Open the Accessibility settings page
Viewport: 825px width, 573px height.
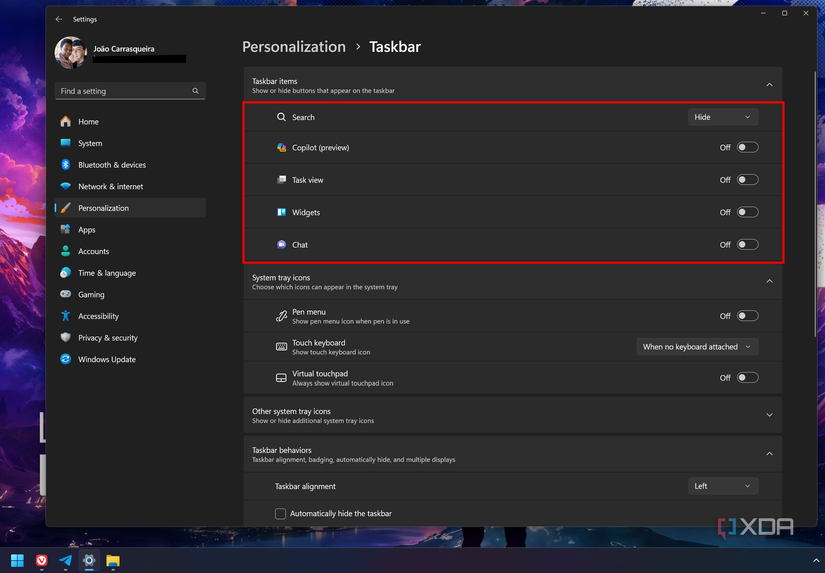pyautogui.click(x=130, y=316)
